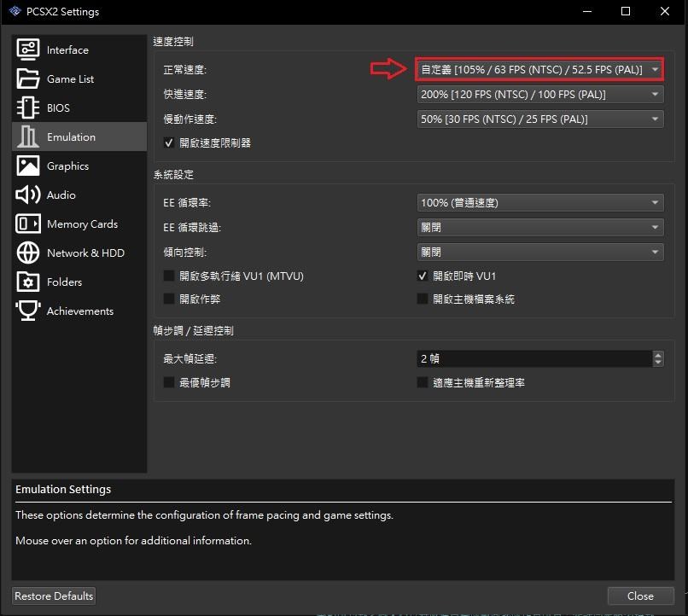Switch to the Folders settings page
This screenshot has height=616, width=688.
point(64,282)
